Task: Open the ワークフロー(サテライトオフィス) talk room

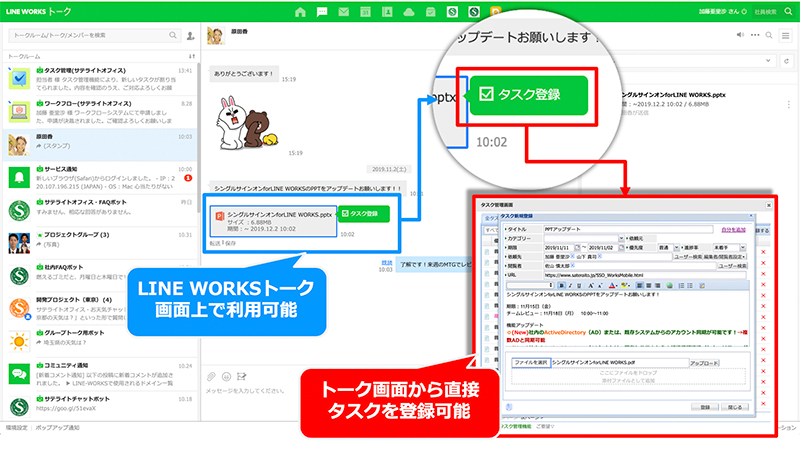Action: point(99,112)
